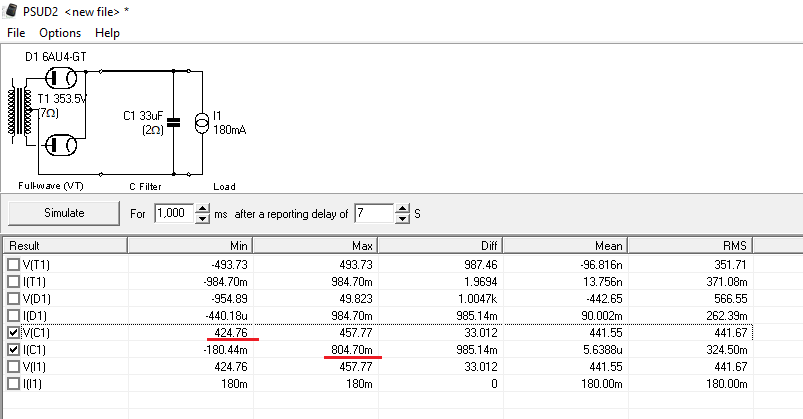Select the C1 33uF capacitor symbol

tap(174, 122)
